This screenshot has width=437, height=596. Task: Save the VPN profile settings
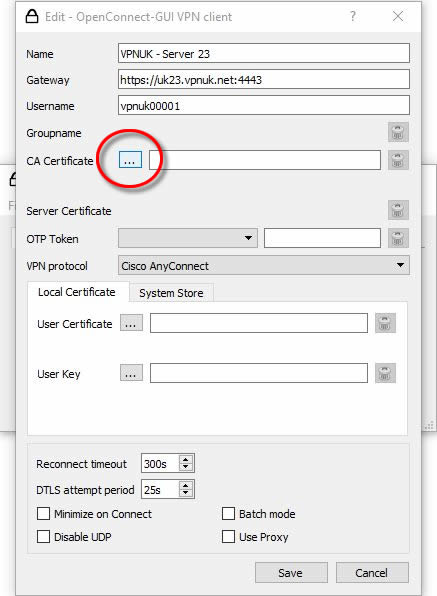pos(291,573)
